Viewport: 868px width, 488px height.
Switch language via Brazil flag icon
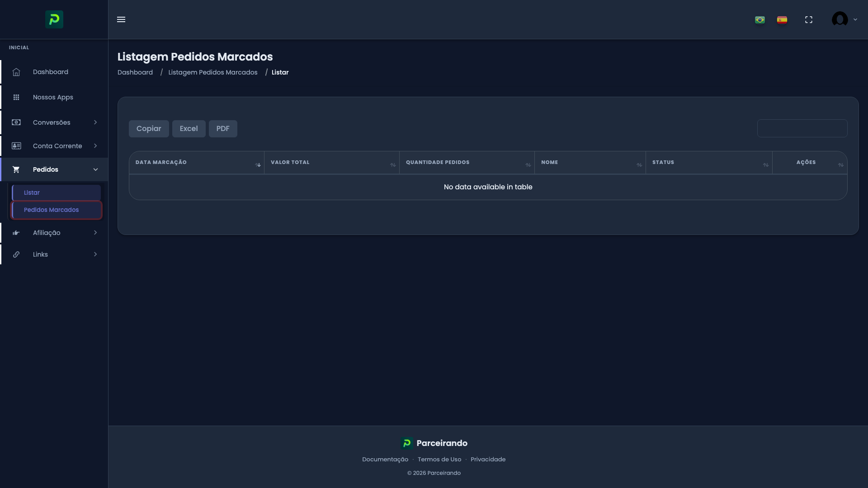click(760, 20)
